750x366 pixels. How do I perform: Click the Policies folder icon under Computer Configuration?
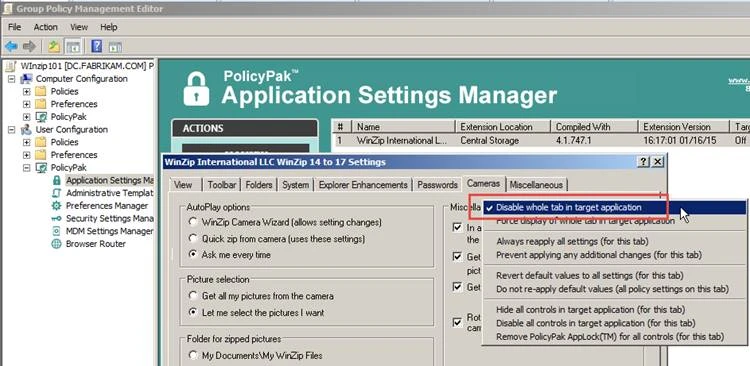(41, 91)
